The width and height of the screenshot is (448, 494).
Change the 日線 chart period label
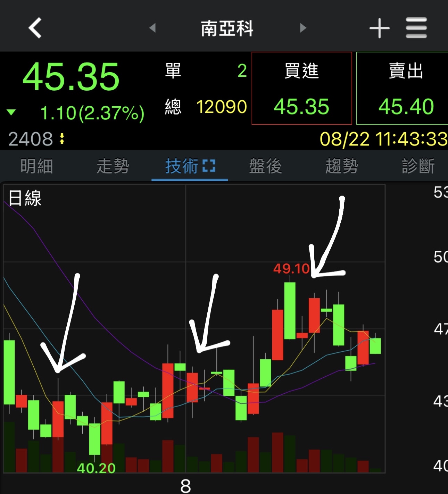click(x=25, y=198)
